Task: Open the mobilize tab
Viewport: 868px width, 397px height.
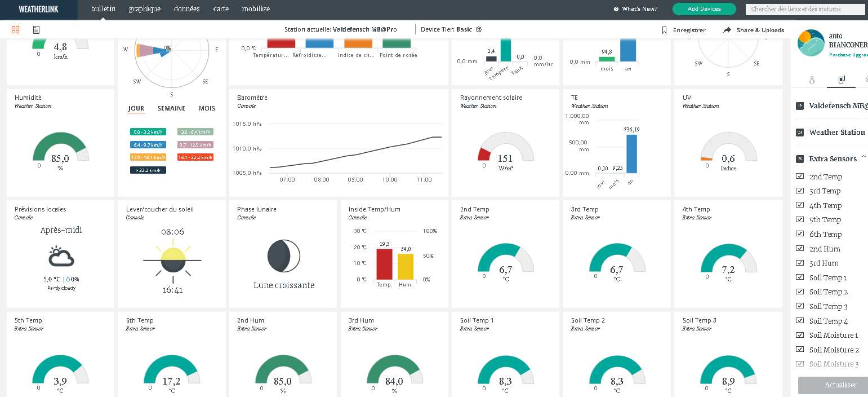Action: click(x=256, y=9)
